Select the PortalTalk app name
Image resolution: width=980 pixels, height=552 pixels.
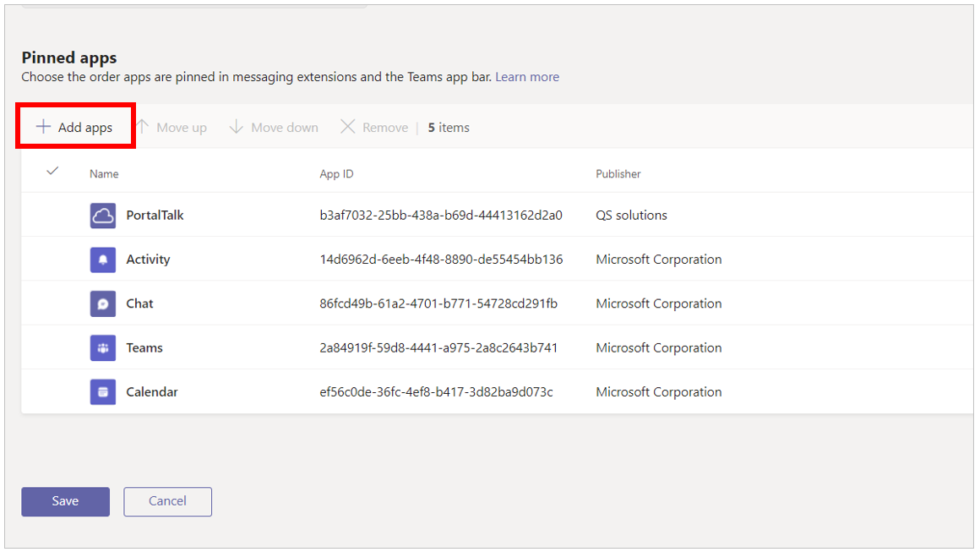tap(155, 215)
